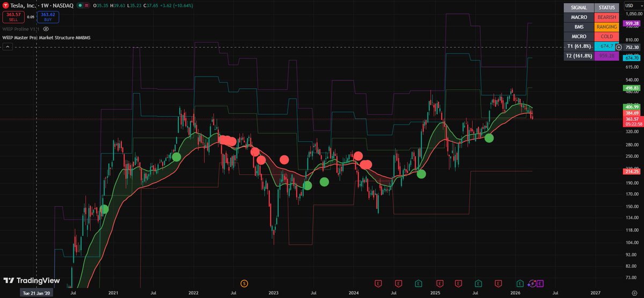
Task: Click the purple 959.28 price axis label
Action: pyautogui.click(x=631, y=24)
